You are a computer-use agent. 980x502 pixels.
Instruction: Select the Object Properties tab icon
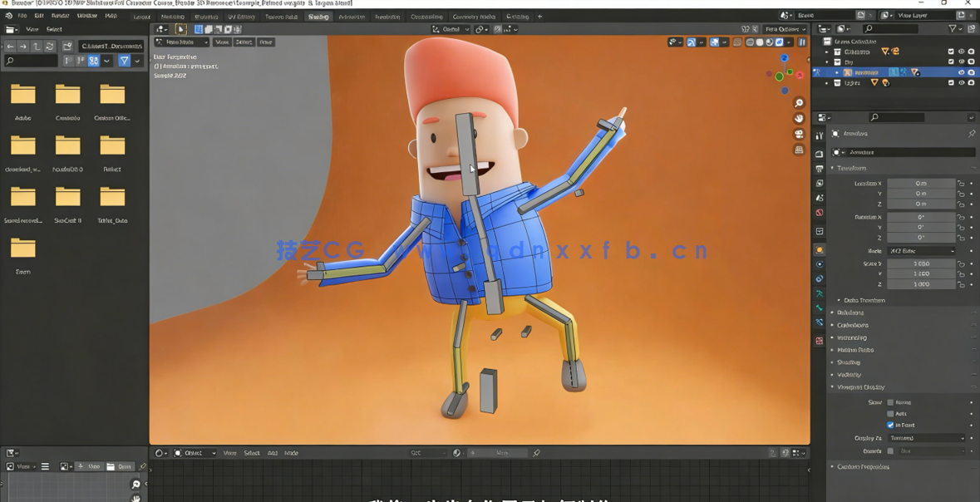(x=820, y=247)
